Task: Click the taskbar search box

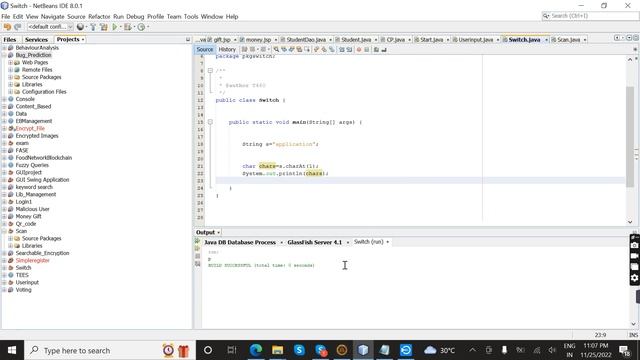Action: click(x=109, y=350)
